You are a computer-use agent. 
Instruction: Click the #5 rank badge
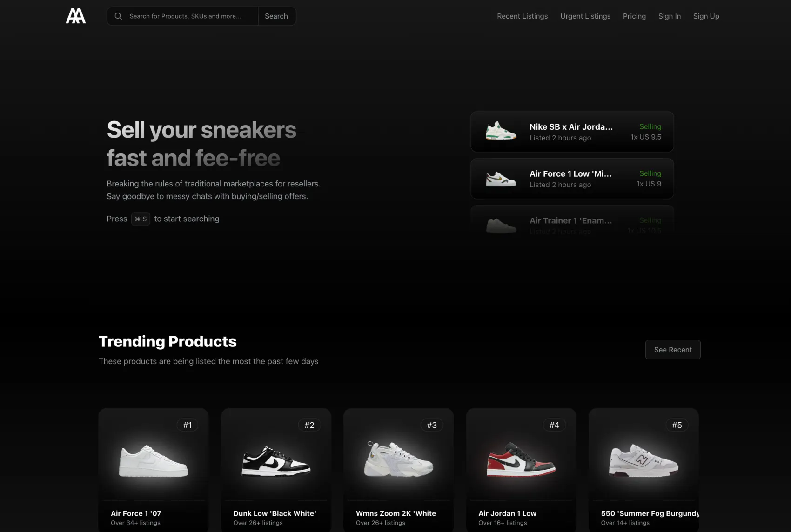677,425
